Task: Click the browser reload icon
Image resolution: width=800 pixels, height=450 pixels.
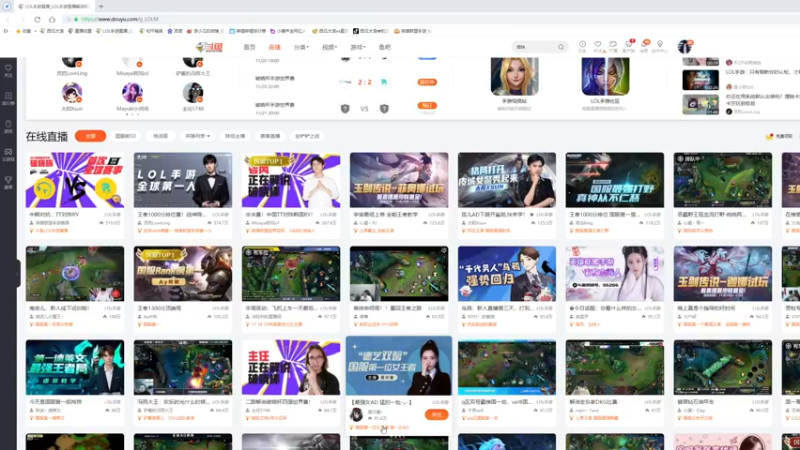Action: point(37,19)
